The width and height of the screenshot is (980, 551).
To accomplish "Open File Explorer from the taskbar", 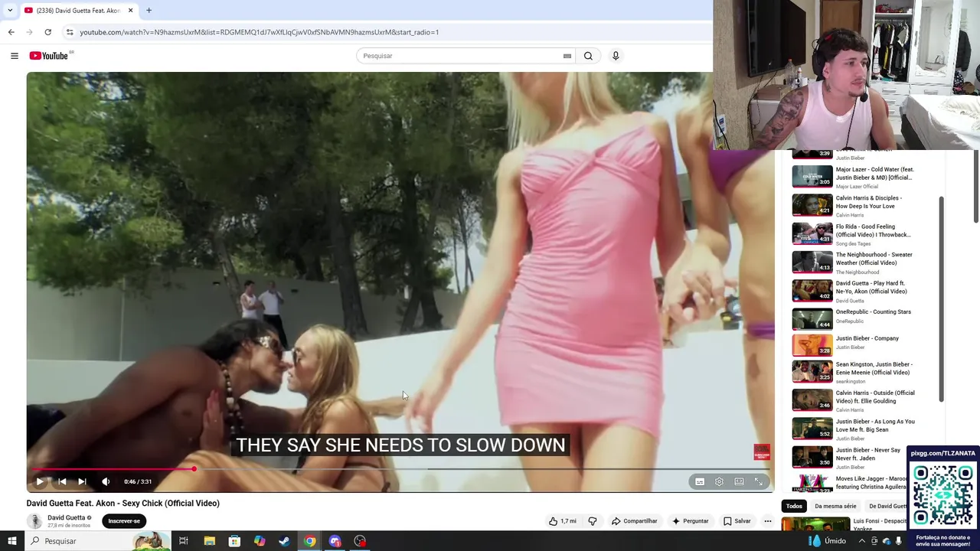I will click(209, 541).
